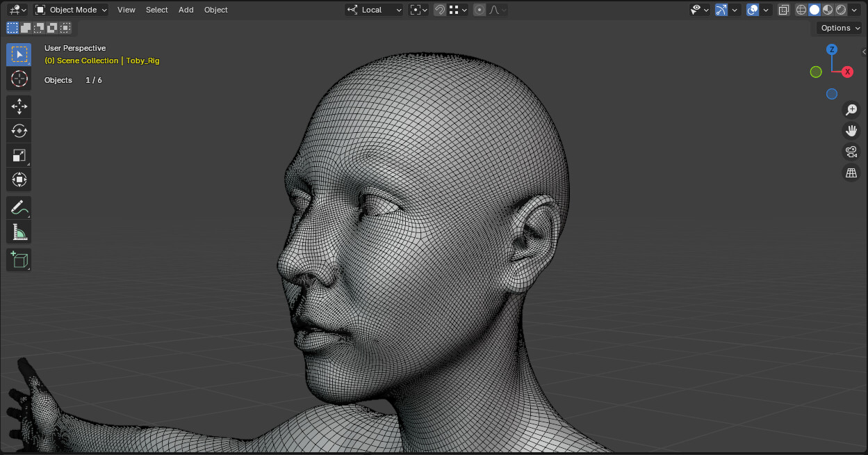Click the '(0) Scene Collection' text
868x455 pixels.
point(81,61)
